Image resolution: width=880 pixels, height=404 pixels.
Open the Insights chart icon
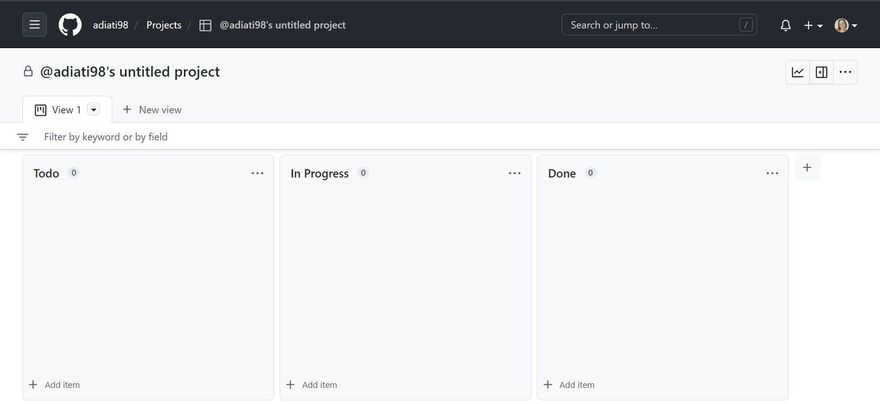point(798,72)
